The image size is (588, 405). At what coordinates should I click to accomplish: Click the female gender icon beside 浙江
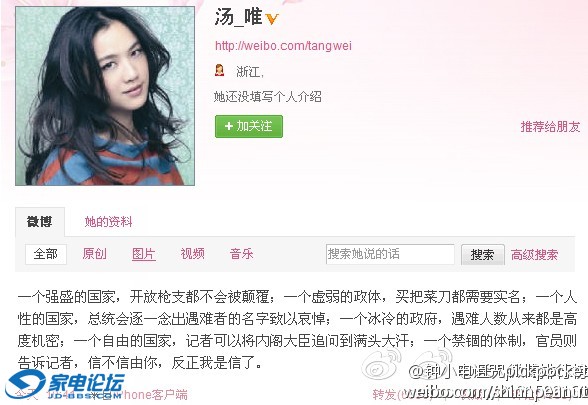point(219,70)
